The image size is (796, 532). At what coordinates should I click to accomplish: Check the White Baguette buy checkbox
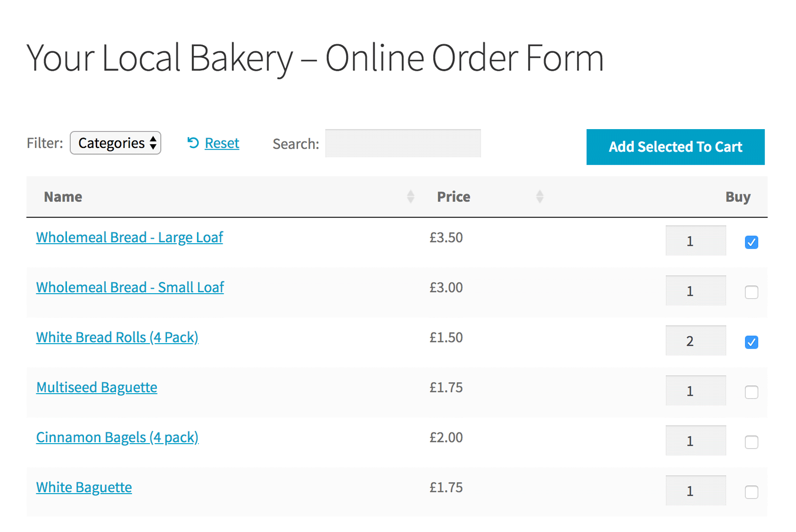coord(751,492)
